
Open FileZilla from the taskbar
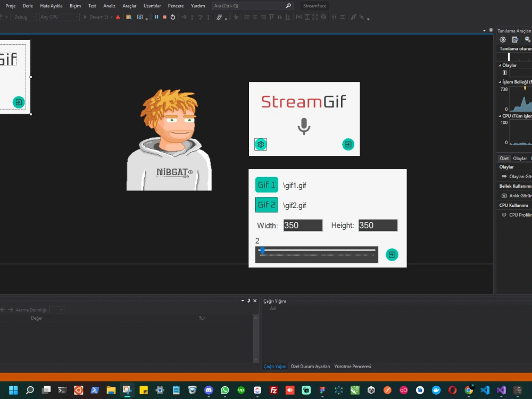tap(273, 390)
